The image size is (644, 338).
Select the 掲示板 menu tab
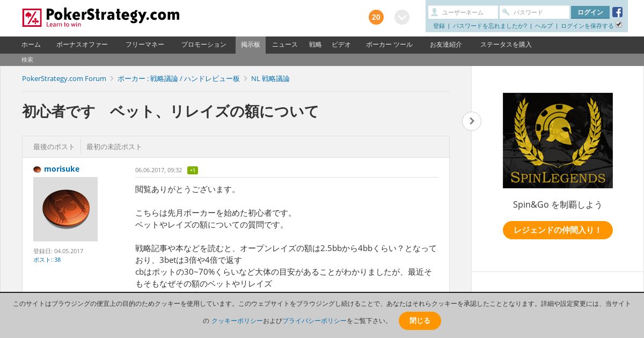(251, 45)
